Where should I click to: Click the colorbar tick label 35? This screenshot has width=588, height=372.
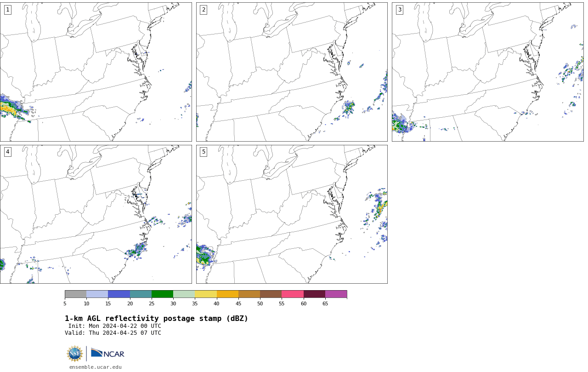click(x=195, y=303)
